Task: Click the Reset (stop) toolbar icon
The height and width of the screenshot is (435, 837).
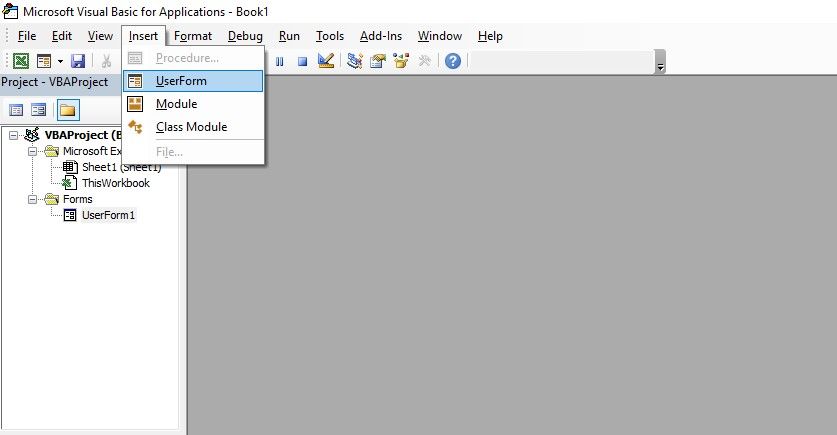Action: click(x=302, y=61)
